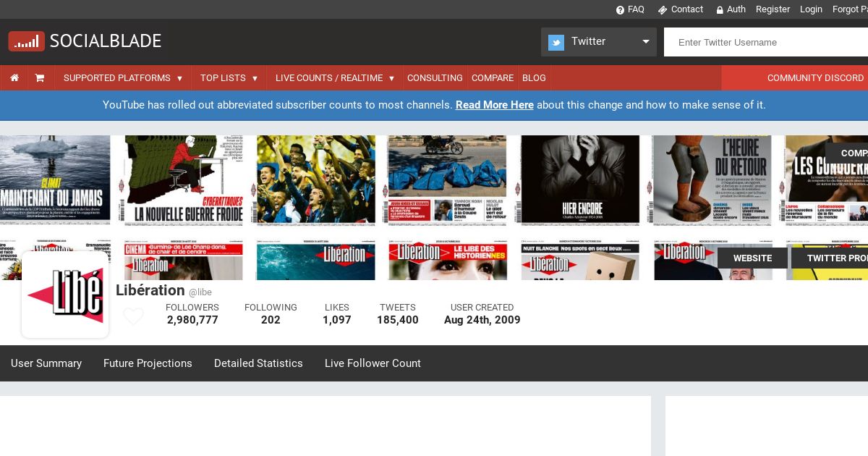Click the Libé profile avatar

tap(65, 295)
